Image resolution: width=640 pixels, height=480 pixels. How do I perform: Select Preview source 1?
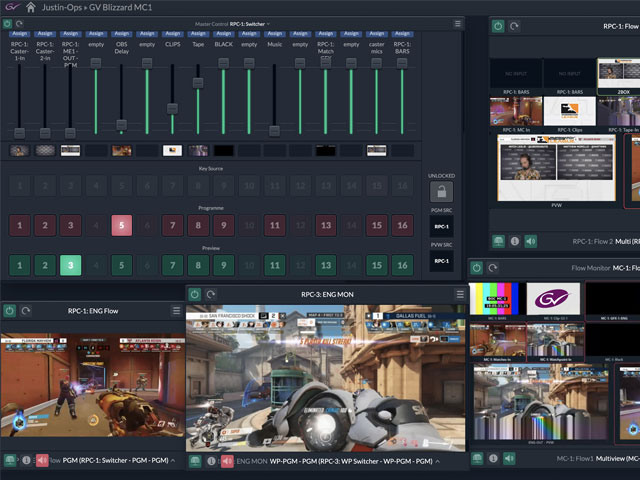click(x=20, y=265)
